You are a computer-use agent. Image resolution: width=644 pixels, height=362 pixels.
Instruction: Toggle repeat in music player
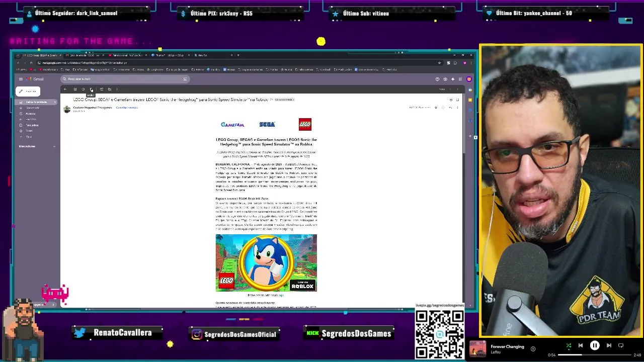(x=621, y=345)
